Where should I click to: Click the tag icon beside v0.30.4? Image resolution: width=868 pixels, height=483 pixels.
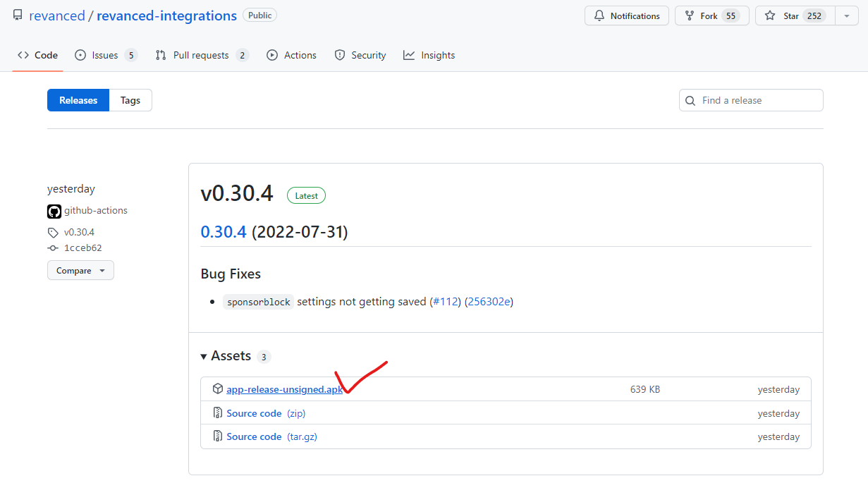tap(53, 232)
